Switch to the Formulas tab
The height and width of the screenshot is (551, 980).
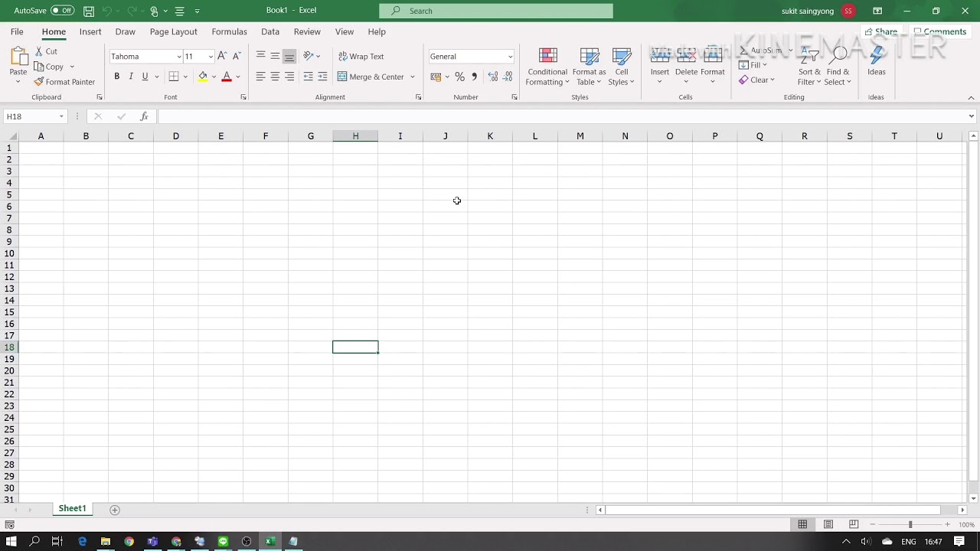pyautogui.click(x=229, y=31)
